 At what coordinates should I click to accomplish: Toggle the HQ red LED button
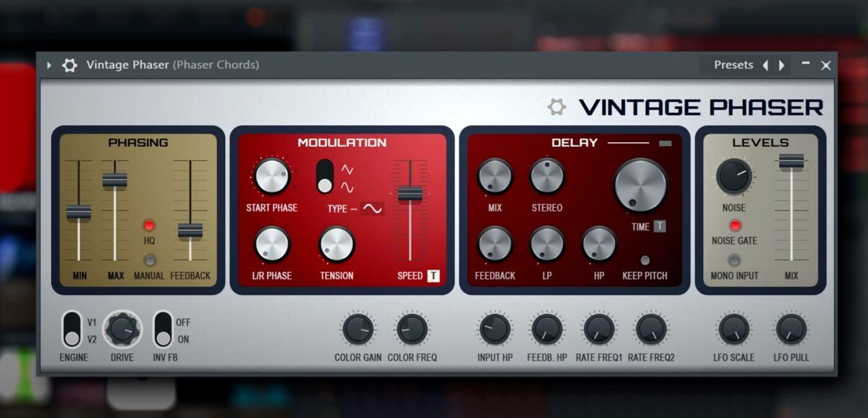pyautogui.click(x=149, y=225)
